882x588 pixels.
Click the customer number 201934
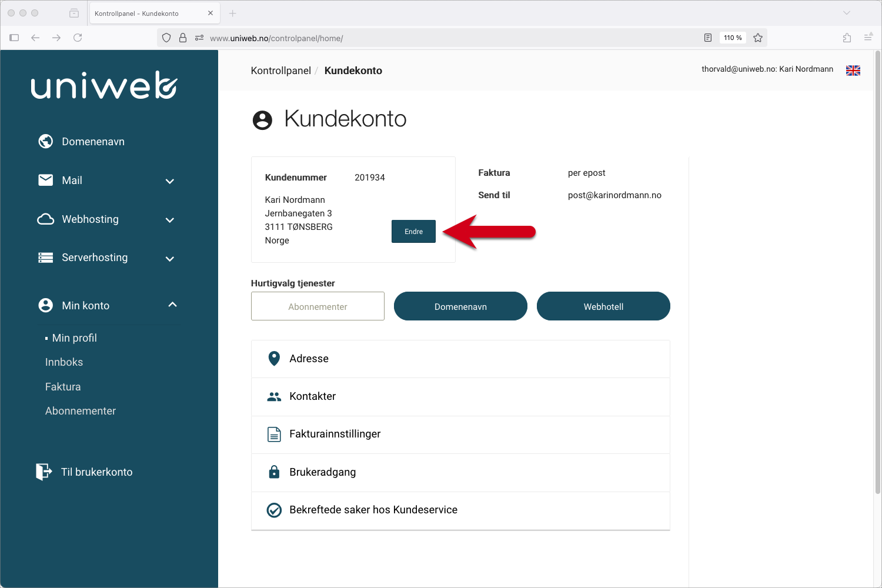(x=370, y=178)
